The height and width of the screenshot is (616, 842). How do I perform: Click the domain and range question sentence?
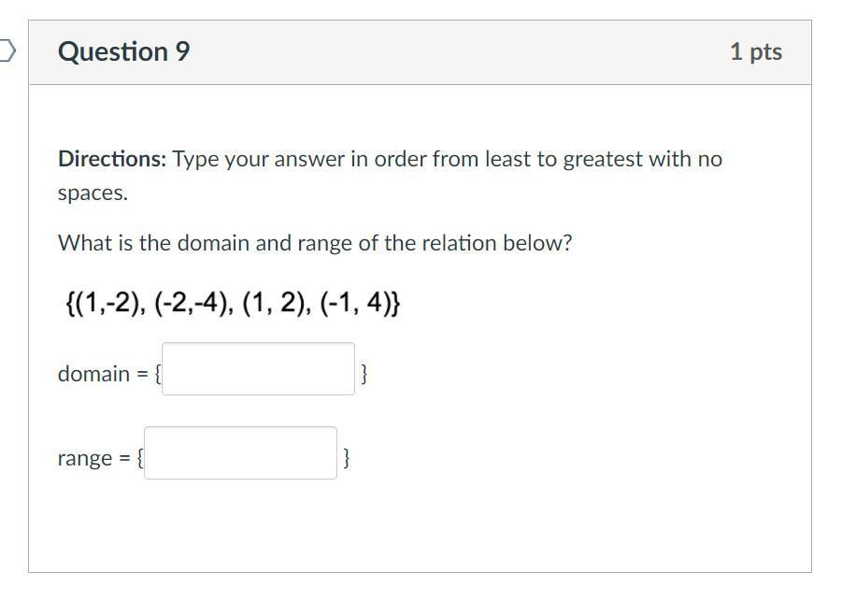click(x=314, y=243)
